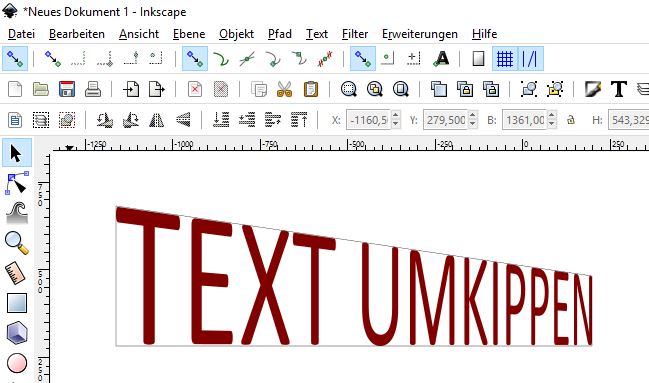This screenshot has height=383, width=649.
Task: Toggle snapping to guides
Action: point(530,59)
